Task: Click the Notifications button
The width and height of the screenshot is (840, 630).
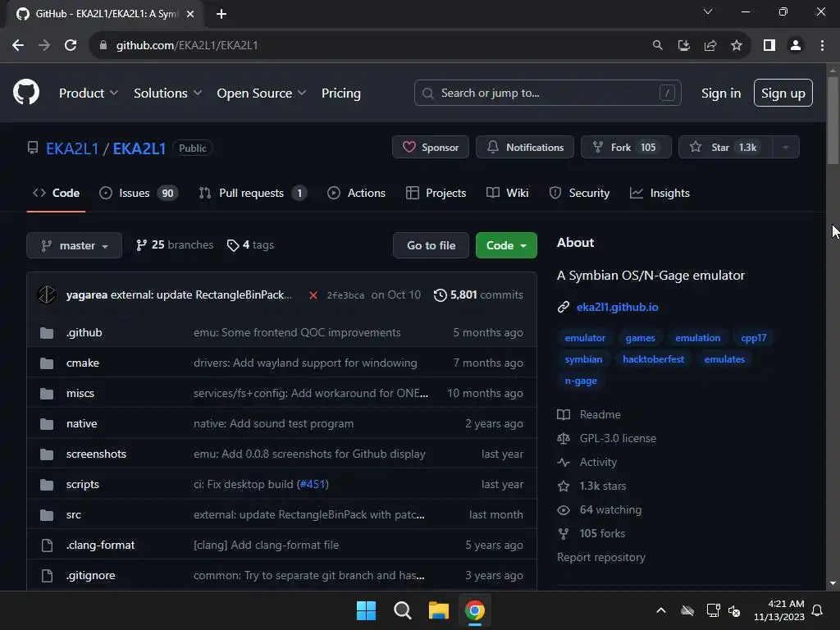Action: pyautogui.click(x=525, y=148)
